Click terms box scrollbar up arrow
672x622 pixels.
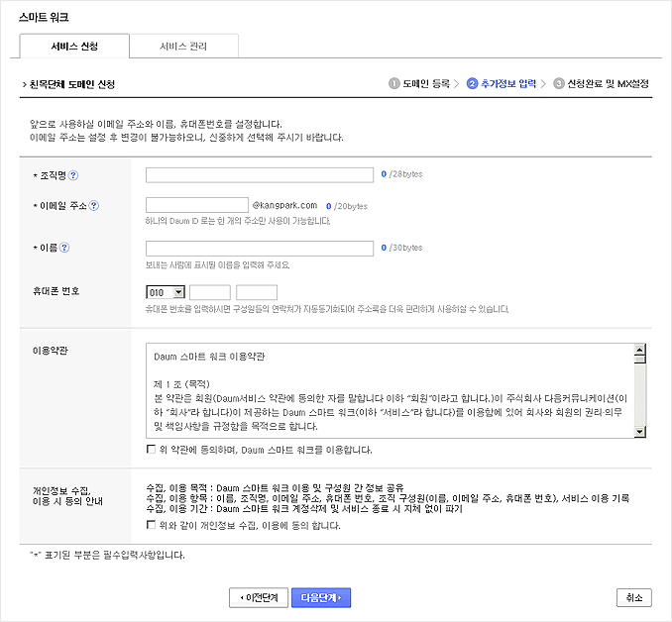pyautogui.click(x=639, y=349)
